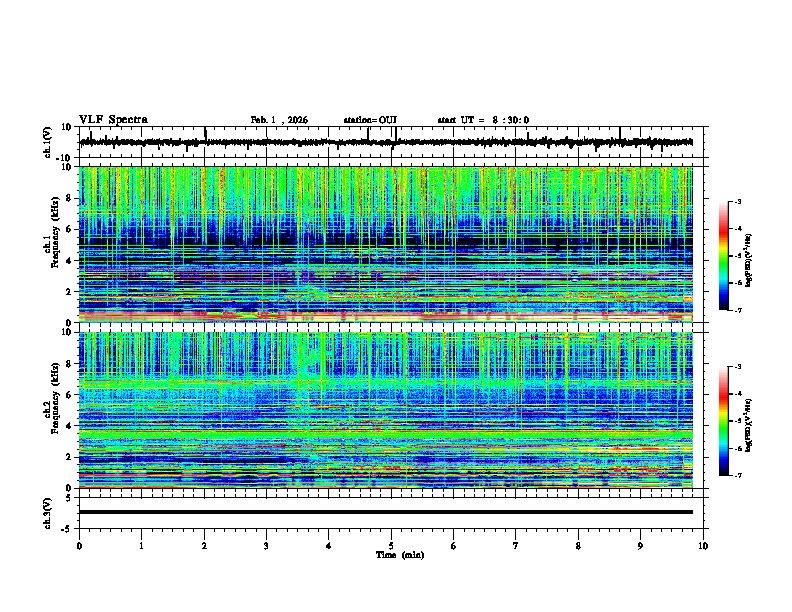Click time axis tick label "1"

(x=141, y=546)
